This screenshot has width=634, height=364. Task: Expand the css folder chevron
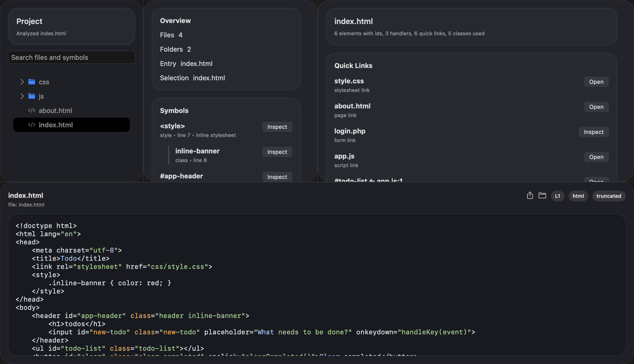pyautogui.click(x=22, y=82)
